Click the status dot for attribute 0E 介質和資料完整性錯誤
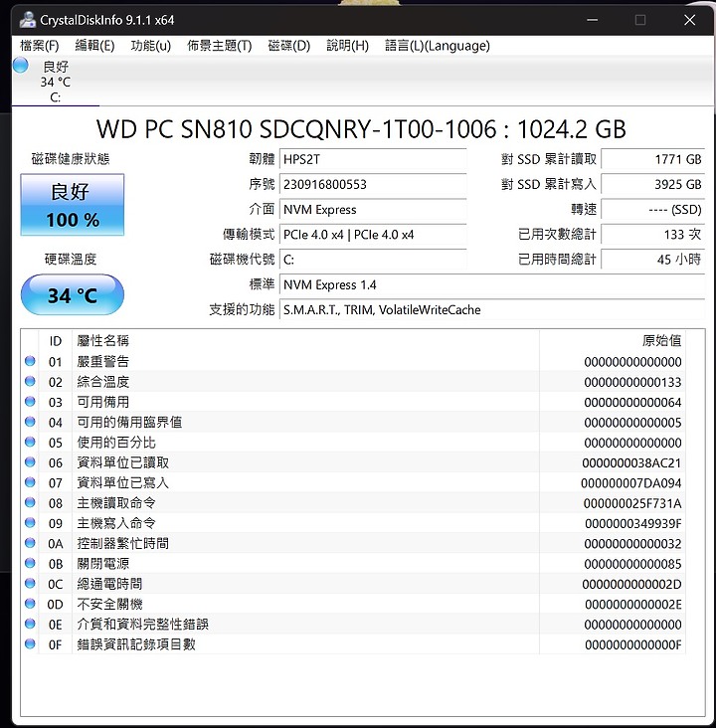This screenshot has width=716, height=728. [30, 624]
